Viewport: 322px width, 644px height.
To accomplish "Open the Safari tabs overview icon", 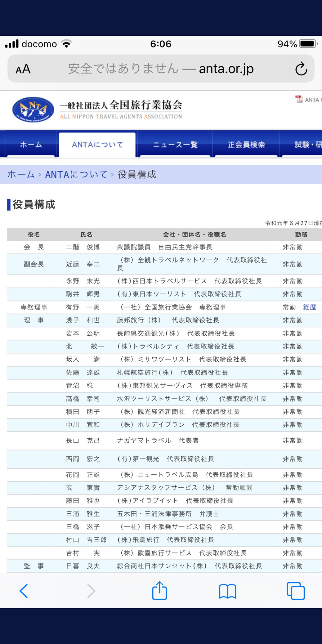I will pos(295,591).
